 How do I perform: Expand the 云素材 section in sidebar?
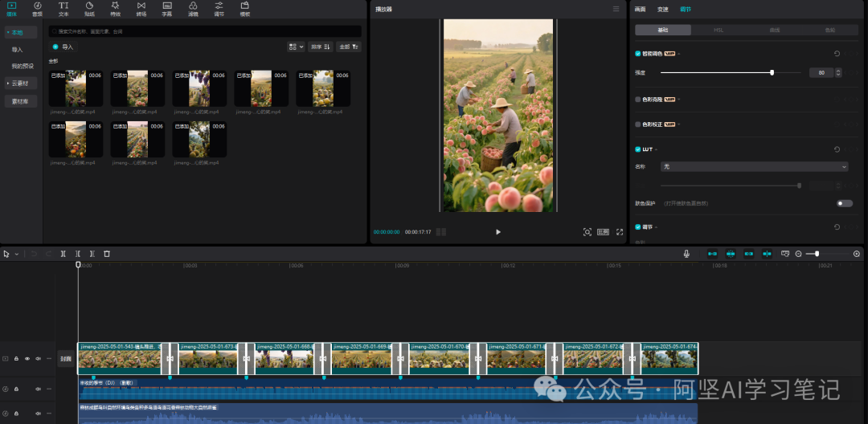[x=21, y=83]
